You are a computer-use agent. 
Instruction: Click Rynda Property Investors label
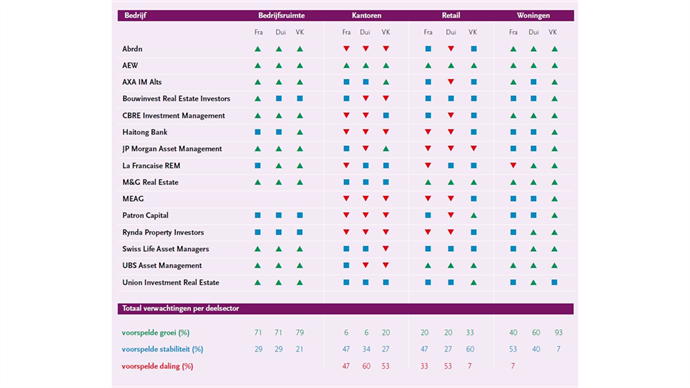pyautogui.click(x=163, y=232)
